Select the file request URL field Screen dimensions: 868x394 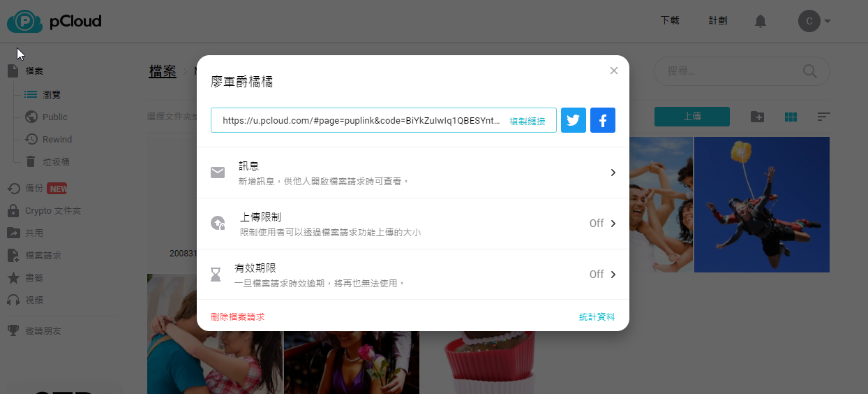[361, 121]
